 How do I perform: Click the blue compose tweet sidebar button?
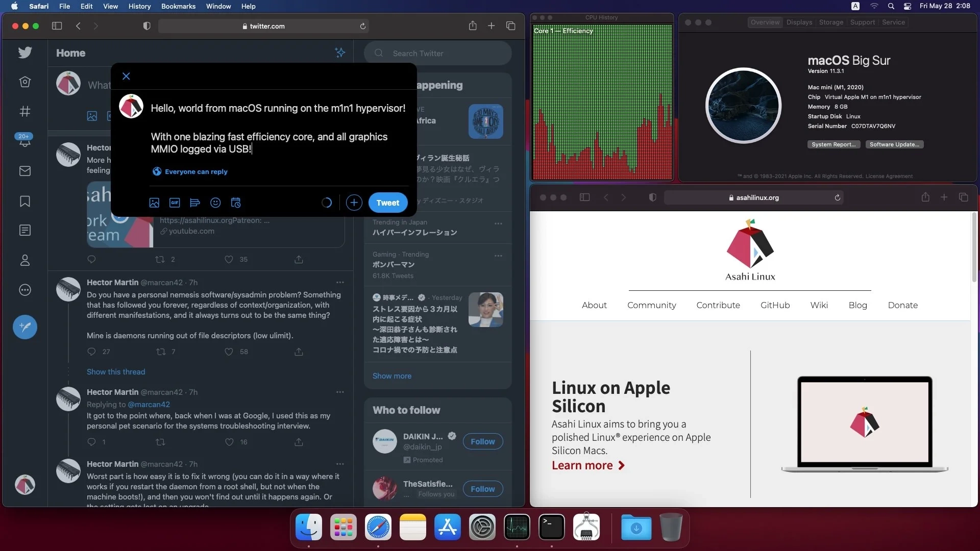click(x=24, y=327)
